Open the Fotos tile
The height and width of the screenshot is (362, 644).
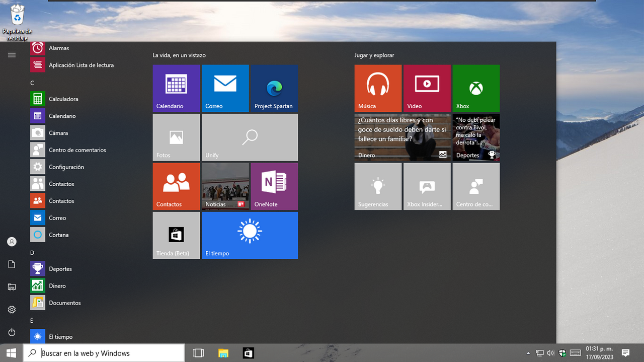(x=176, y=137)
